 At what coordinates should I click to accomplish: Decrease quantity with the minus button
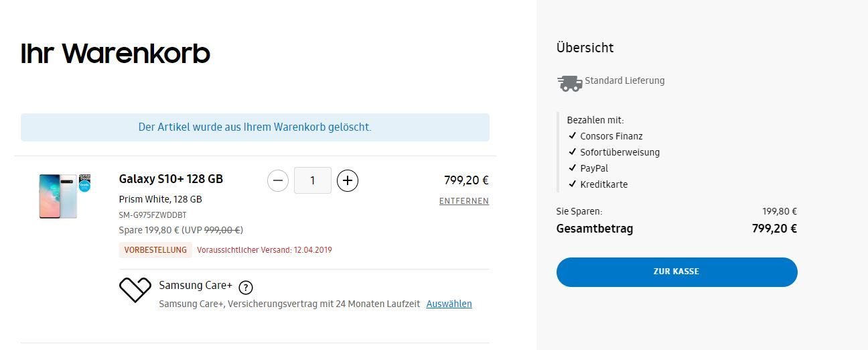pos(279,180)
